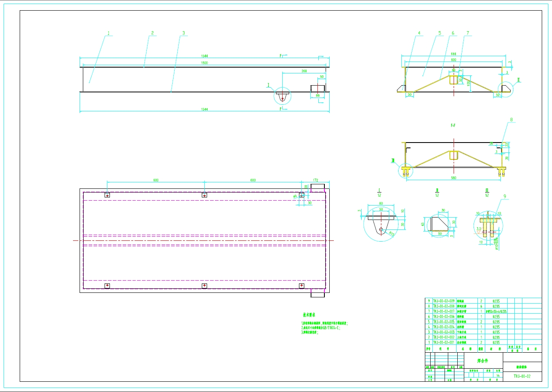This screenshot has height=392, width=552.
Task: Click the 焊合件 title in the title block
Action: (x=483, y=361)
